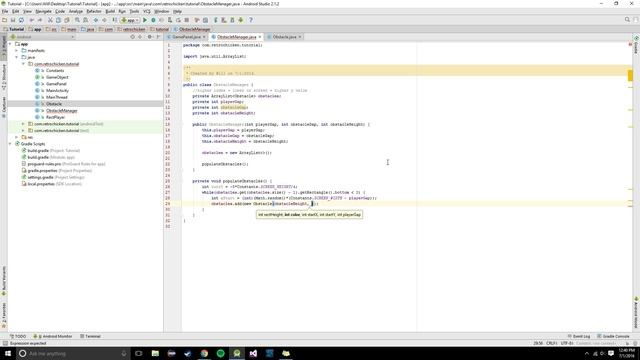Switch to the Obstacle.java tab
The height and width of the screenshot is (360, 640).
click(x=284, y=37)
